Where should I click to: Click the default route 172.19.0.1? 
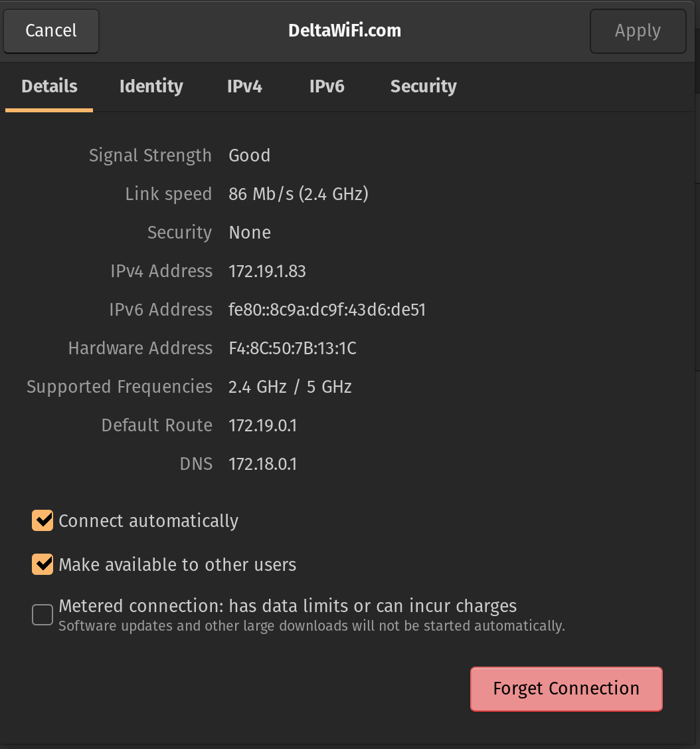(262, 425)
